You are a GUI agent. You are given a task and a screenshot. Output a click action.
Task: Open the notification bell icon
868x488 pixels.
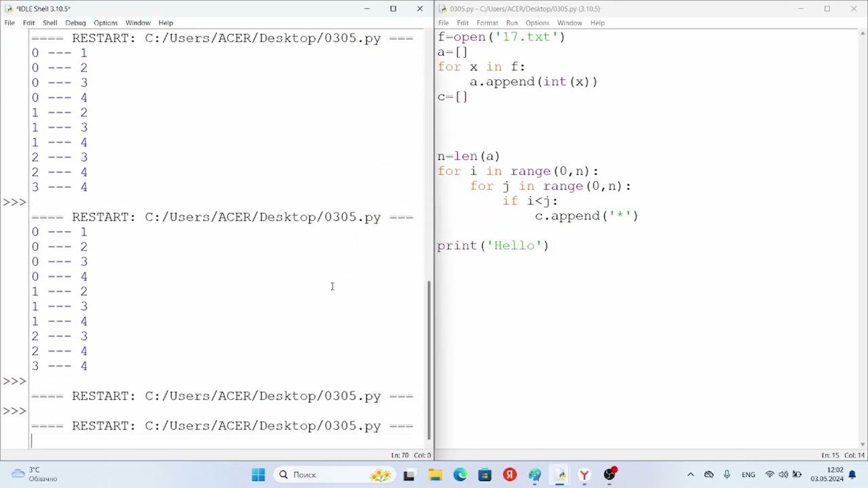click(x=852, y=475)
